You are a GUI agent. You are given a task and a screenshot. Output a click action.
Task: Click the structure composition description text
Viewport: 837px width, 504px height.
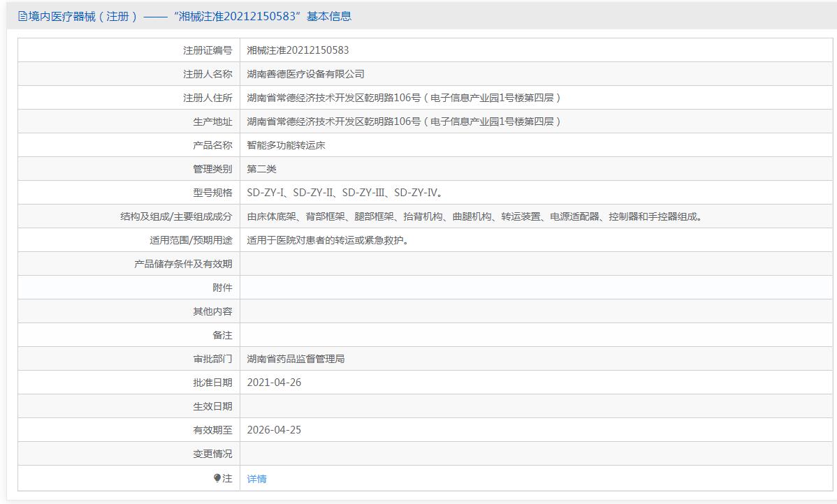[475, 216]
